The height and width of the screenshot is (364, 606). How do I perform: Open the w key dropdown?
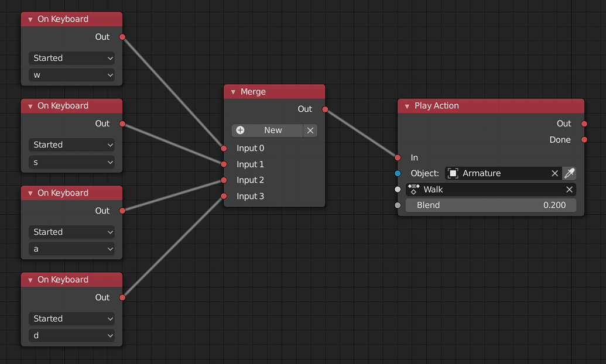[x=71, y=74]
